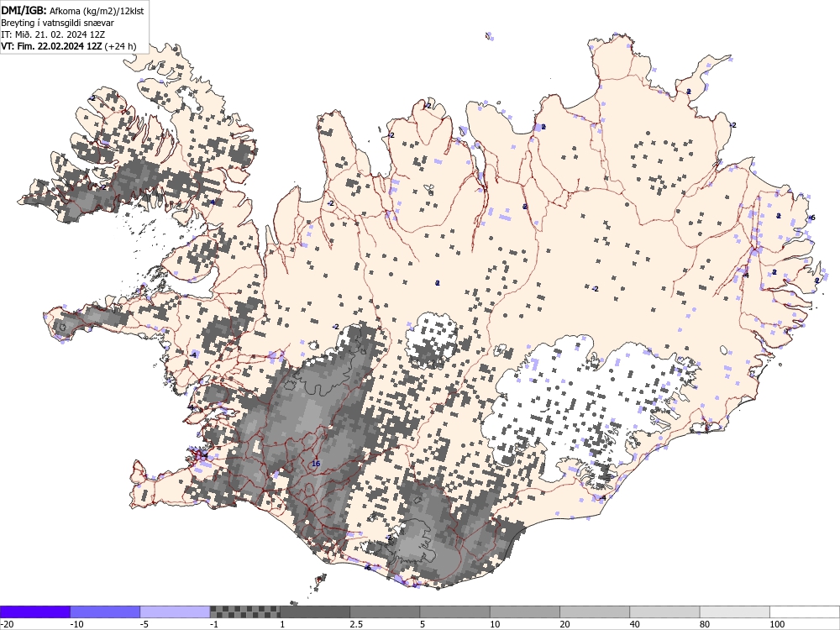
Task: Select the dark gray 1 to 2.5 legend swatch
Action: coord(315,612)
